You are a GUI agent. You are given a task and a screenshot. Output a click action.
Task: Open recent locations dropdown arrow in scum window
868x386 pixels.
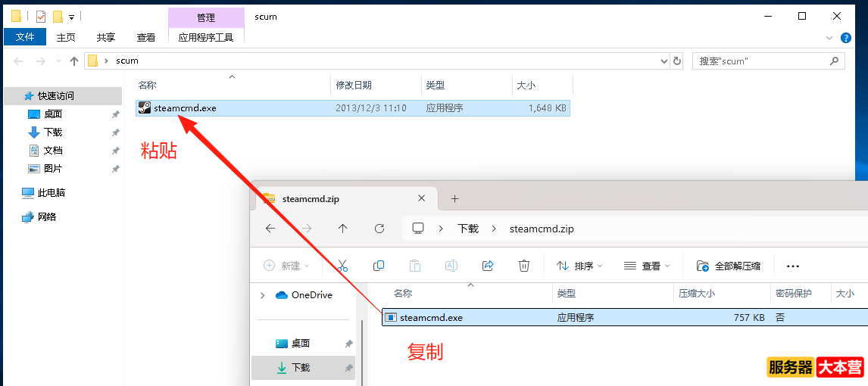point(58,62)
